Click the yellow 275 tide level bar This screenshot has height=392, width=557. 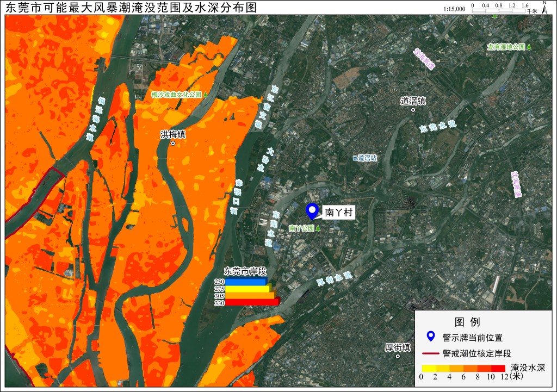[x=248, y=288]
